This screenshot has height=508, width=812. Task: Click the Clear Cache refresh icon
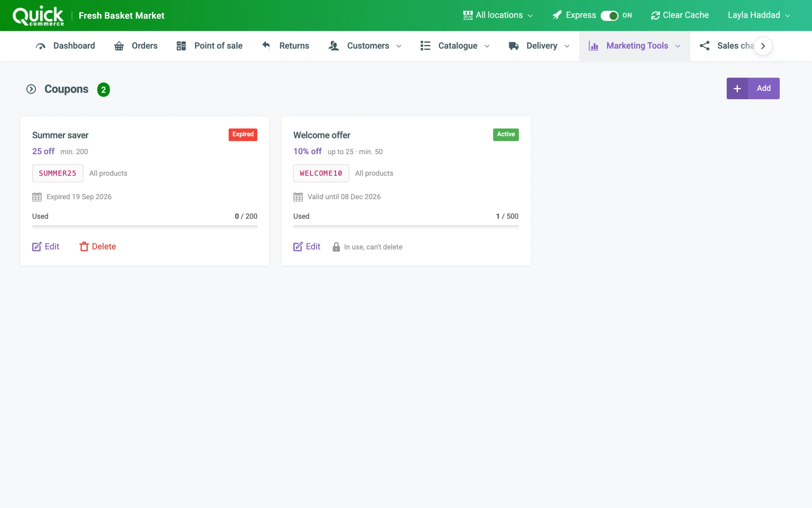655,16
